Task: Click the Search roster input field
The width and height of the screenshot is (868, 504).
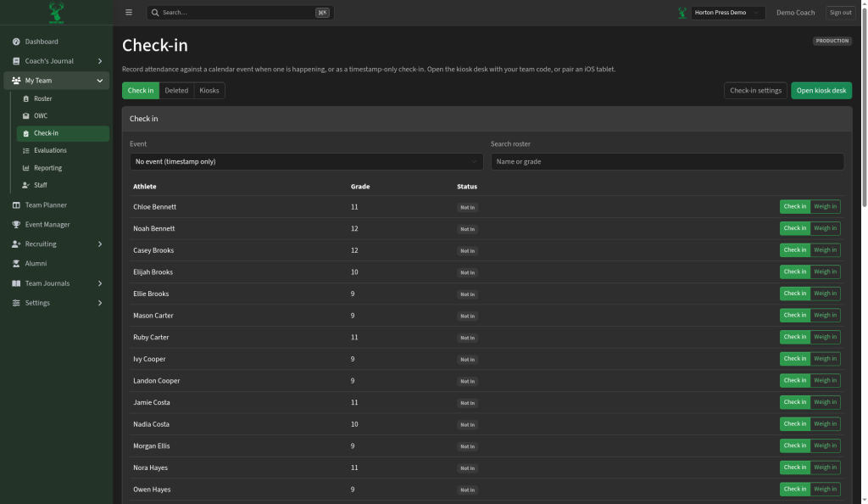Action: (x=667, y=162)
